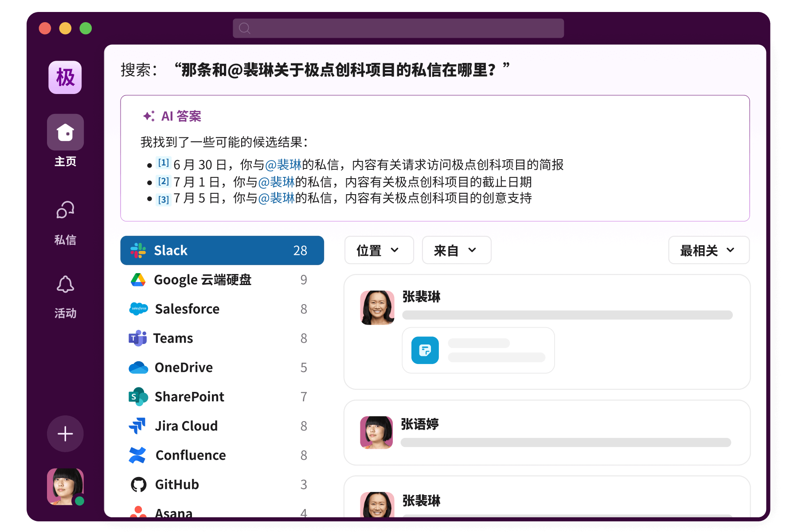This screenshot has height=532, width=798.
Task: Click the blue canvas attachment icon in result
Action: 425,350
